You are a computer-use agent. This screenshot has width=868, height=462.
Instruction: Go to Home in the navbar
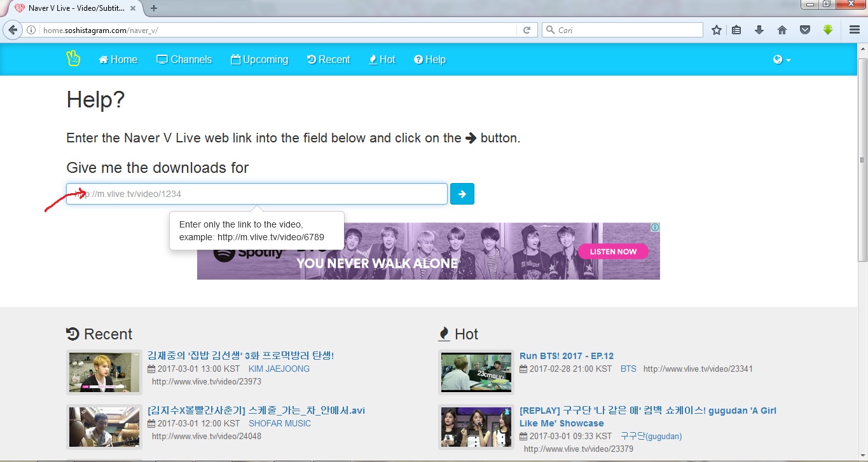(118, 60)
